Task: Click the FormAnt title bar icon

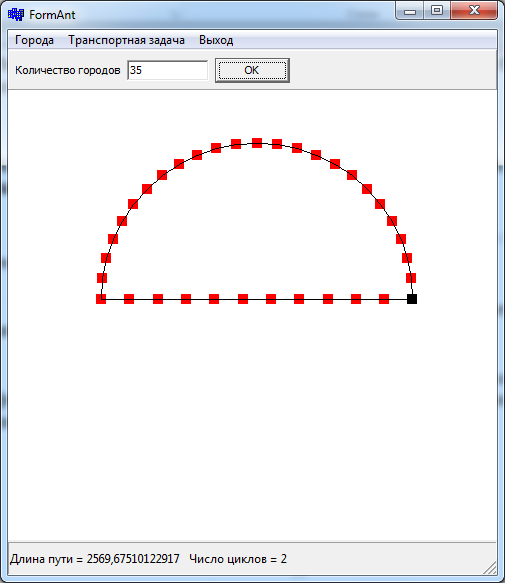Action: click(x=16, y=15)
